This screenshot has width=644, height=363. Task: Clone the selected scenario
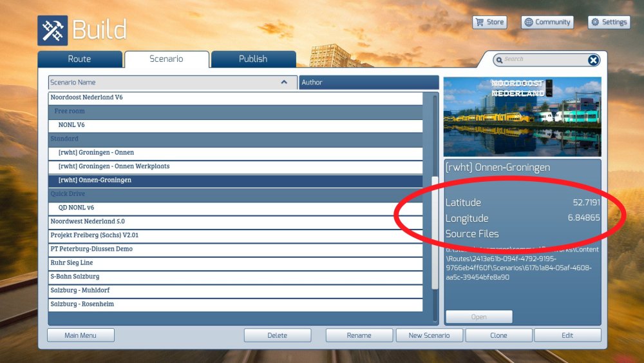[x=498, y=335]
